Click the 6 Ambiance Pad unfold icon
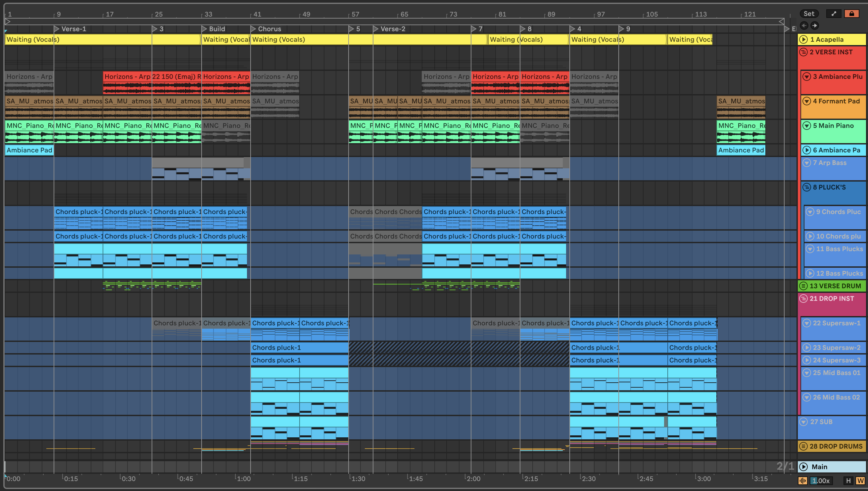This screenshot has width=868, height=491. 807,150
